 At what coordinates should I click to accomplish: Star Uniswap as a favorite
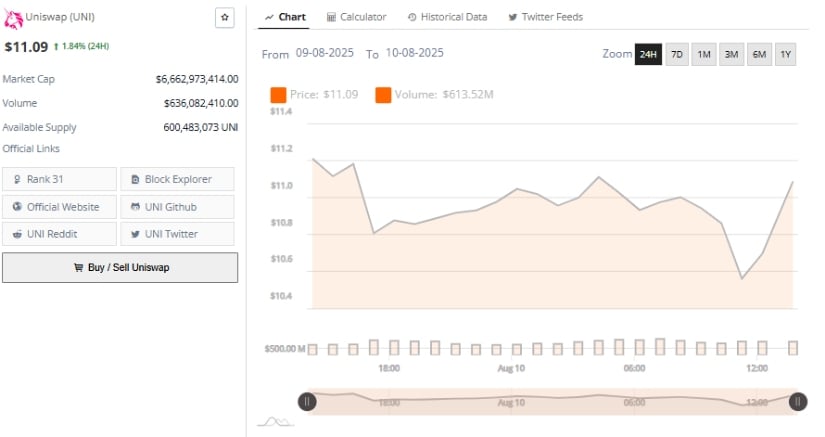[225, 17]
